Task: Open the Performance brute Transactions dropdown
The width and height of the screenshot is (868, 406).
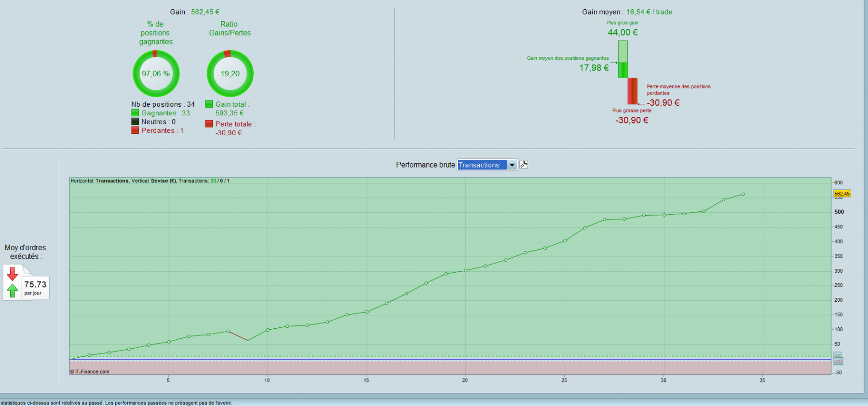Action: click(487, 165)
